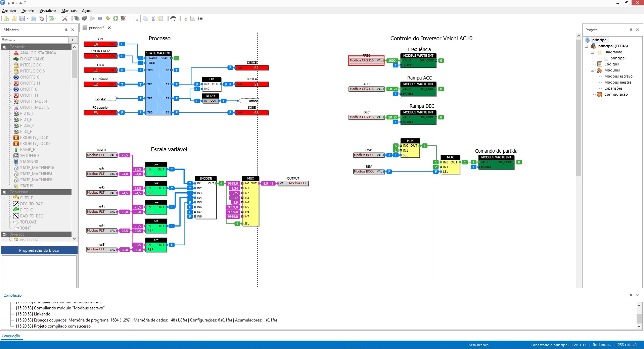Click the save floppy disk icon
Screen dimensions: 644x349
pyautogui.click(x=22, y=18)
